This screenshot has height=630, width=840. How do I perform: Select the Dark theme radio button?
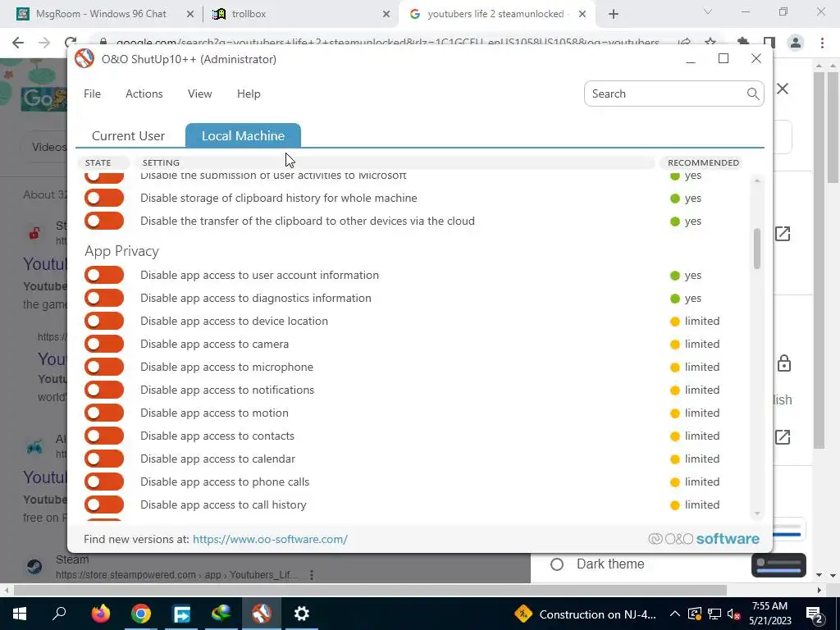pyautogui.click(x=557, y=564)
